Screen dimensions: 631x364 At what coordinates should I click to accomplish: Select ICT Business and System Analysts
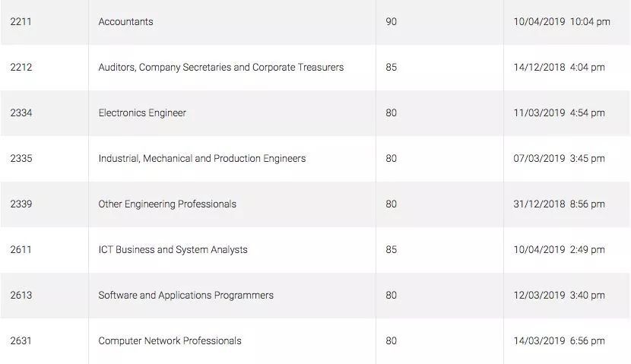pyautogui.click(x=173, y=250)
